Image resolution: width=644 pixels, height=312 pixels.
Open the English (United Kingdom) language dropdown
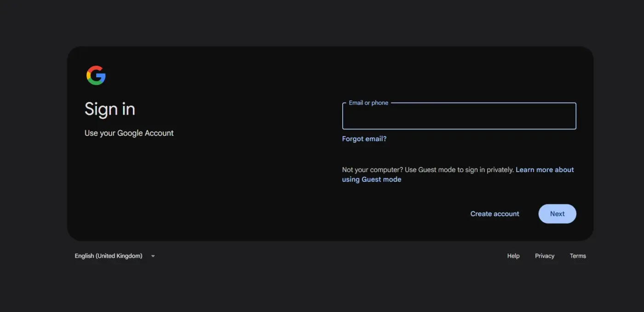tap(115, 256)
